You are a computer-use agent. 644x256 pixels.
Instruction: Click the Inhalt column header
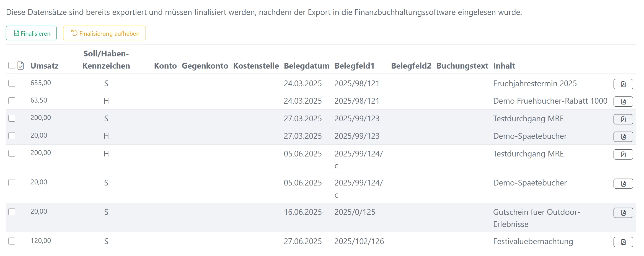[504, 66]
